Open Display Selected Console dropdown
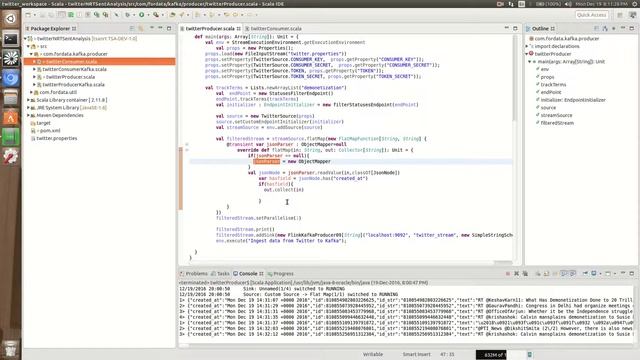The image size is (640, 360). [x=600, y=273]
